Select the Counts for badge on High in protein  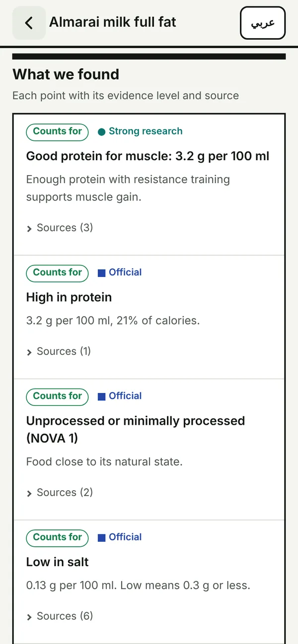tap(57, 272)
